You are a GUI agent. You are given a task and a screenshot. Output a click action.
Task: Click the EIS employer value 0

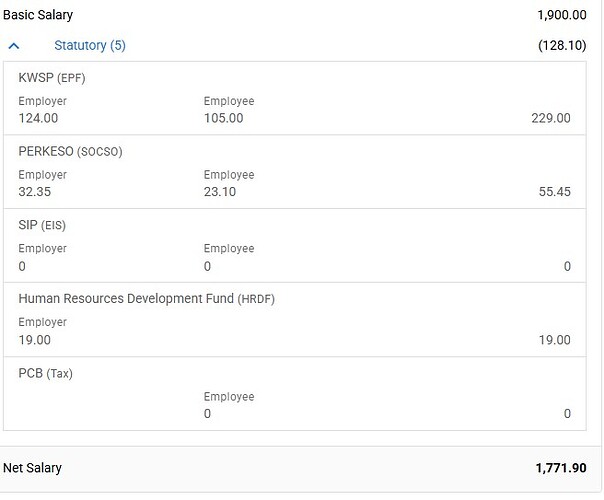22,266
